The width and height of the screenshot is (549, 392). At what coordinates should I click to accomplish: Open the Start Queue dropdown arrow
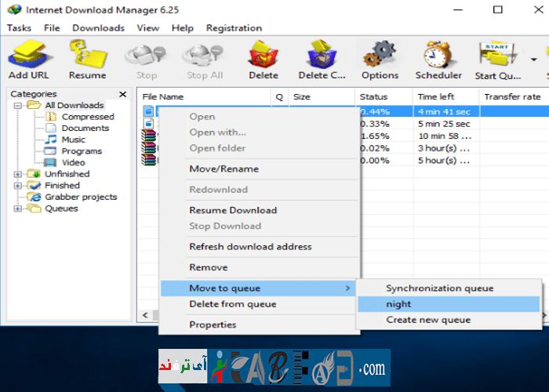[534, 59]
